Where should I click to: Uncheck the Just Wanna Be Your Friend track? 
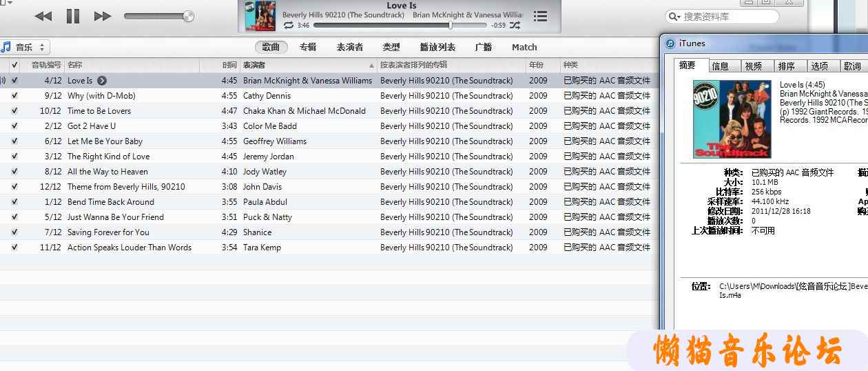pyautogui.click(x=14, y=217)
